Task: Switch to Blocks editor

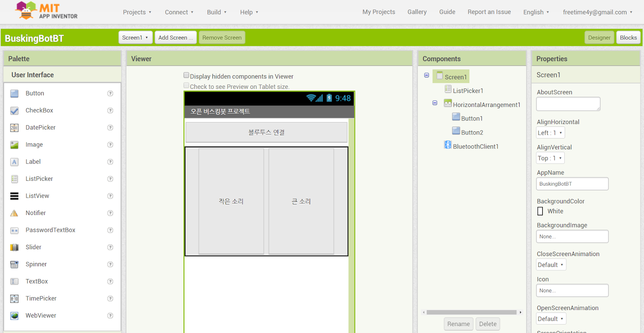Action: pos(628,37)
